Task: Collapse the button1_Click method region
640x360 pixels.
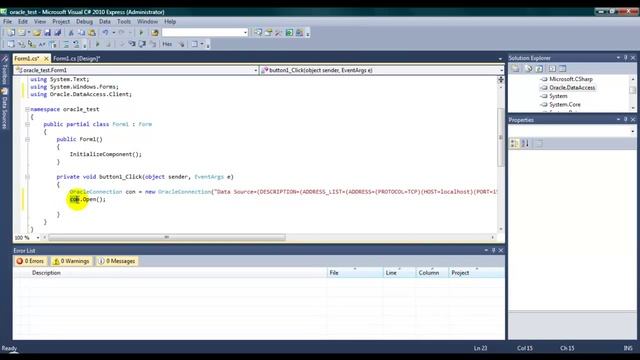Action: click(27, 177)
